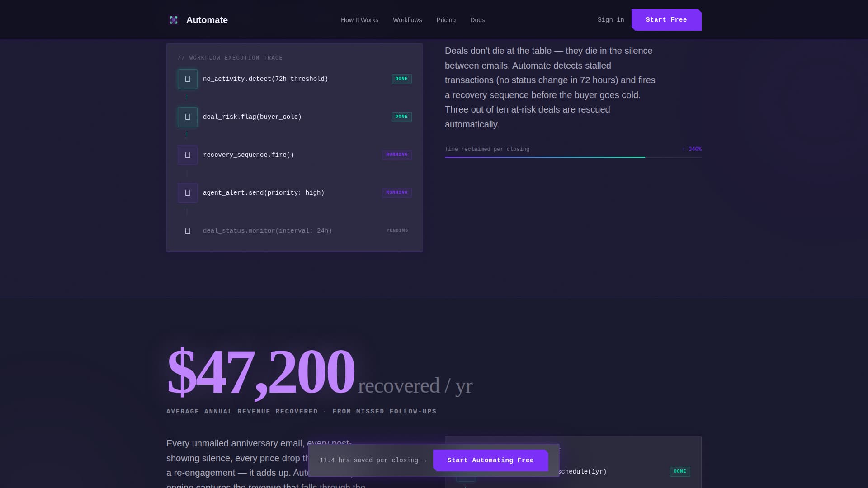The image size is (868, 488).
Task: Open the Docs nav link
Action: 477,20
